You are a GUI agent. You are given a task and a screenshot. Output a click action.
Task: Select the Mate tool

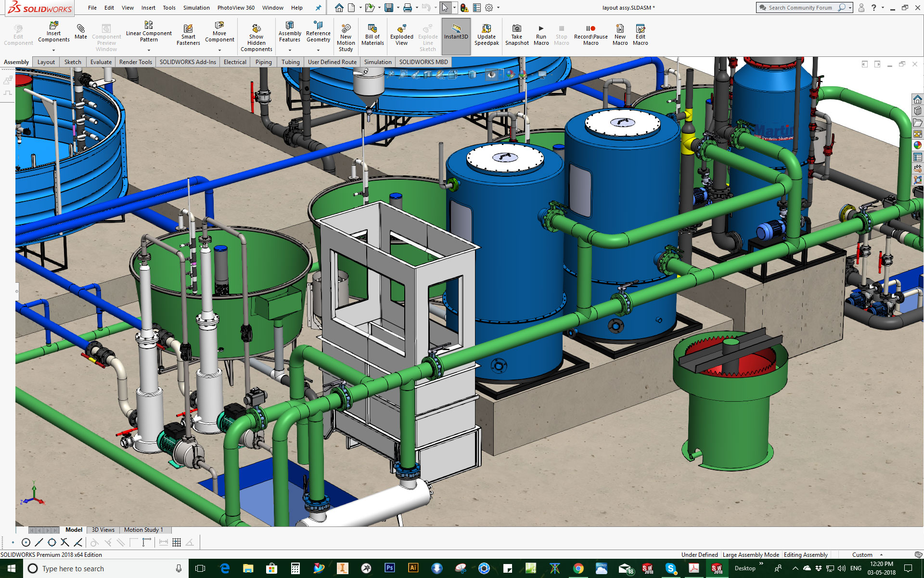pyautogui.click(x=81, y=32)
